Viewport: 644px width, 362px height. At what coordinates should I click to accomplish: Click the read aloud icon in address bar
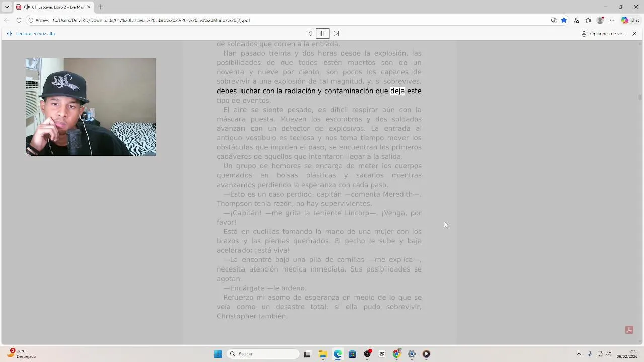pyautogui.click(x=554, y=20)
